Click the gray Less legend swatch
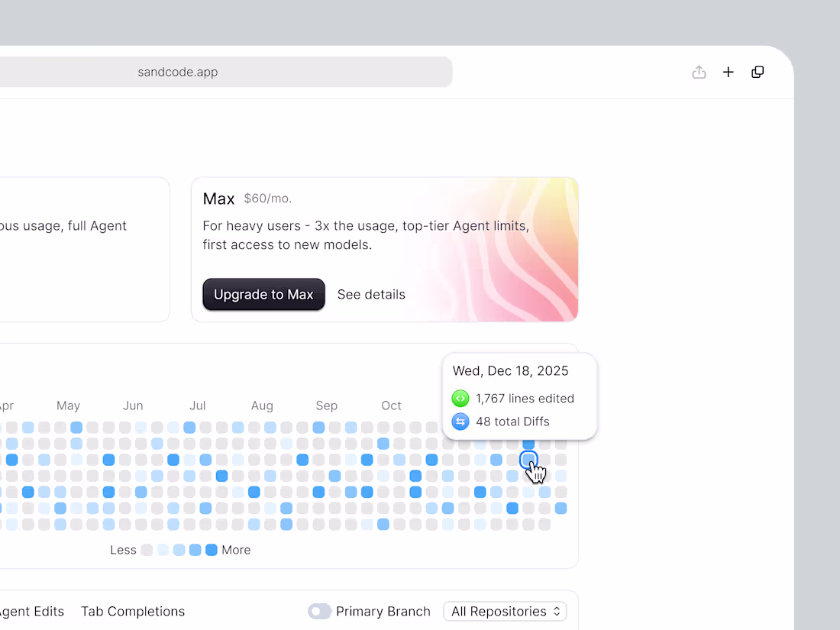 coord(147,550)
